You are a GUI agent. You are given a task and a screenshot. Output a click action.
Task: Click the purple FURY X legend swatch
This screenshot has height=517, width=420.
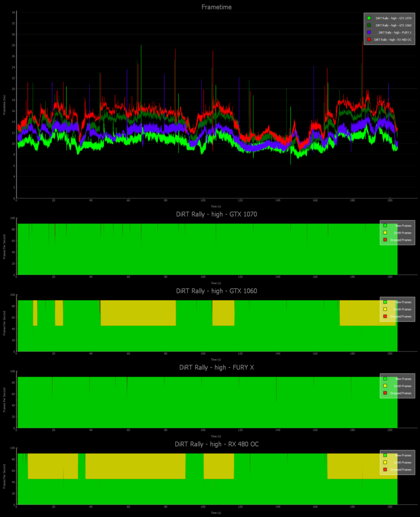(x=369, y=32)
